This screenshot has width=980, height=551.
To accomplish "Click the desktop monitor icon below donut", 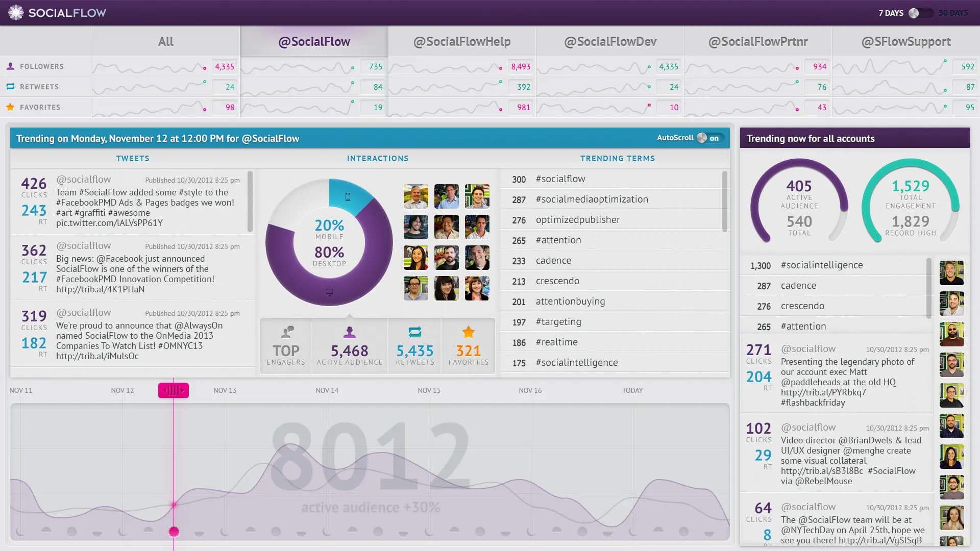I will pos(330,292).
